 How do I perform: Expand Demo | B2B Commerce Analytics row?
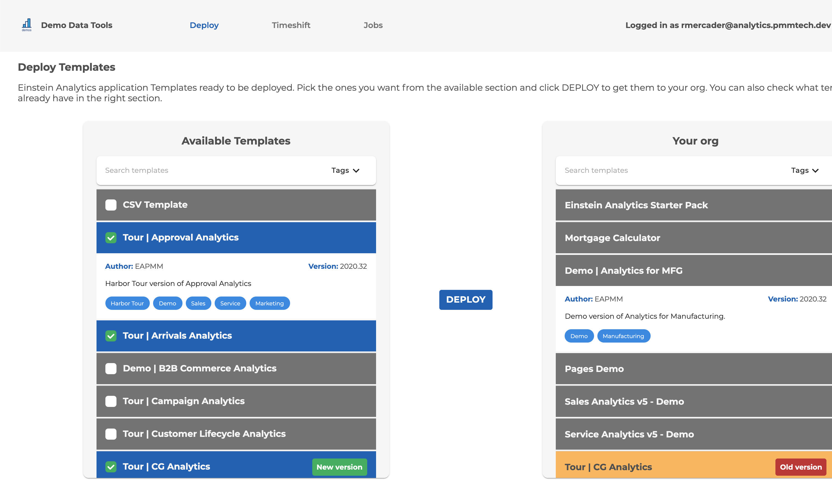coord(236,369)
